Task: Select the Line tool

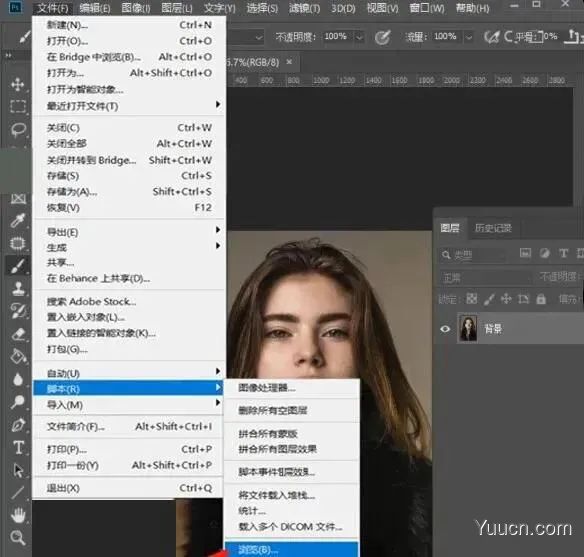Action: 18,493
